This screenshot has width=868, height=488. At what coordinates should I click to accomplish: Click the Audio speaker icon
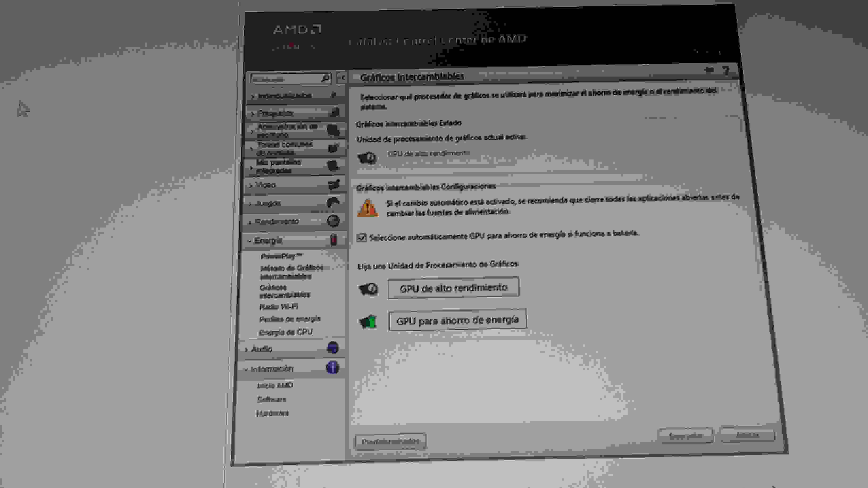[x=333, y=348]
